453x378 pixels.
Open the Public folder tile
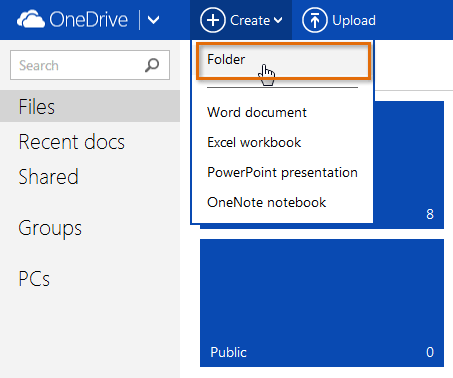click(x=322, y=303)
